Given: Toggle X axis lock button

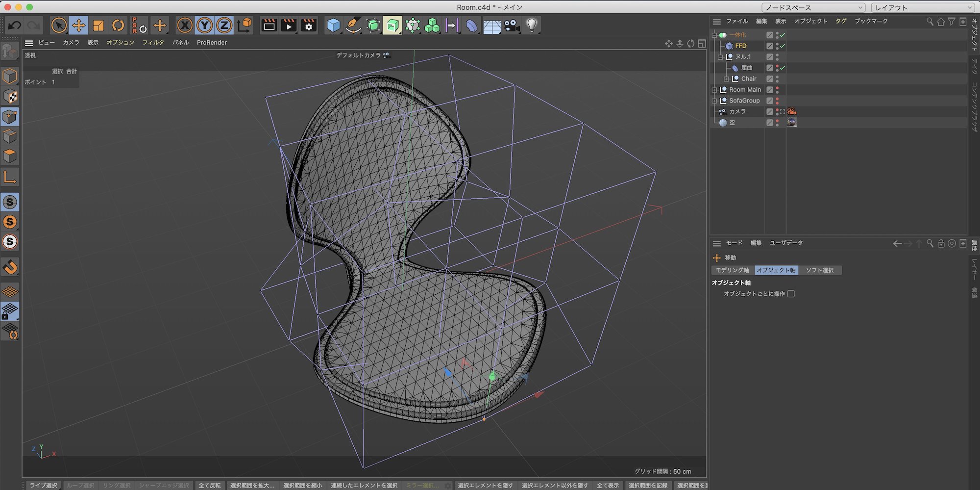Looking at the screenshot, I should [185, 26].
